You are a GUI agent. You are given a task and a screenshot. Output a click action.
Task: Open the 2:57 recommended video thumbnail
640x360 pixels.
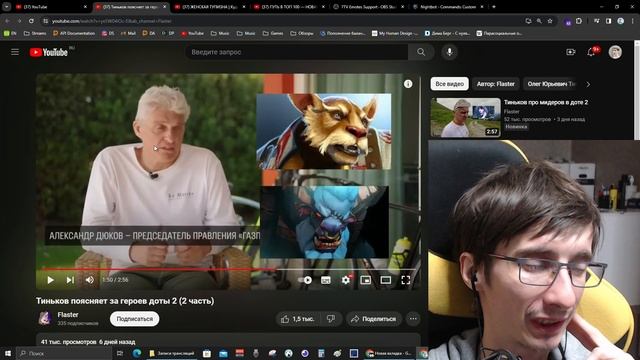[x=465, y=118]
